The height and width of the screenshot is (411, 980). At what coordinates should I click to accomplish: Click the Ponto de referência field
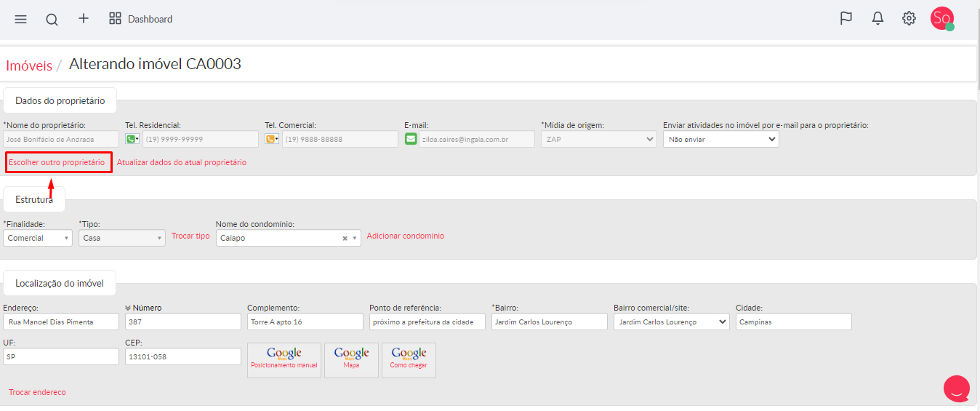(427, 322)
